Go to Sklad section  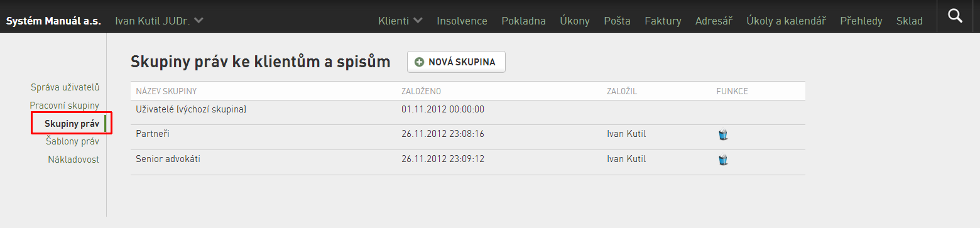(909, 21)
